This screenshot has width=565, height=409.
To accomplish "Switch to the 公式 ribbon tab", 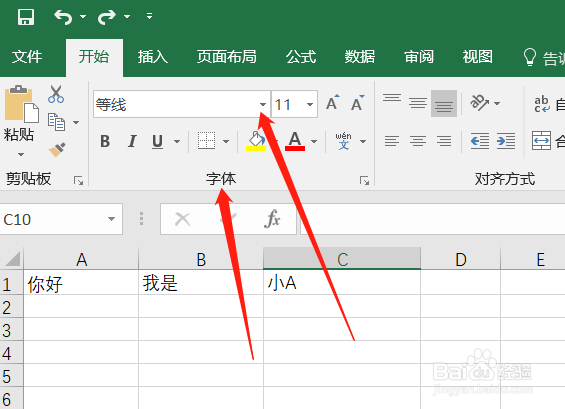I will pos(301,57).
